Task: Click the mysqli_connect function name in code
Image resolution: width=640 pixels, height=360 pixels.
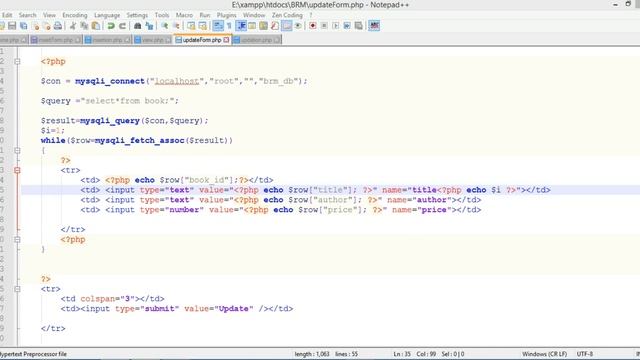Action: click(x=110, y=81)
